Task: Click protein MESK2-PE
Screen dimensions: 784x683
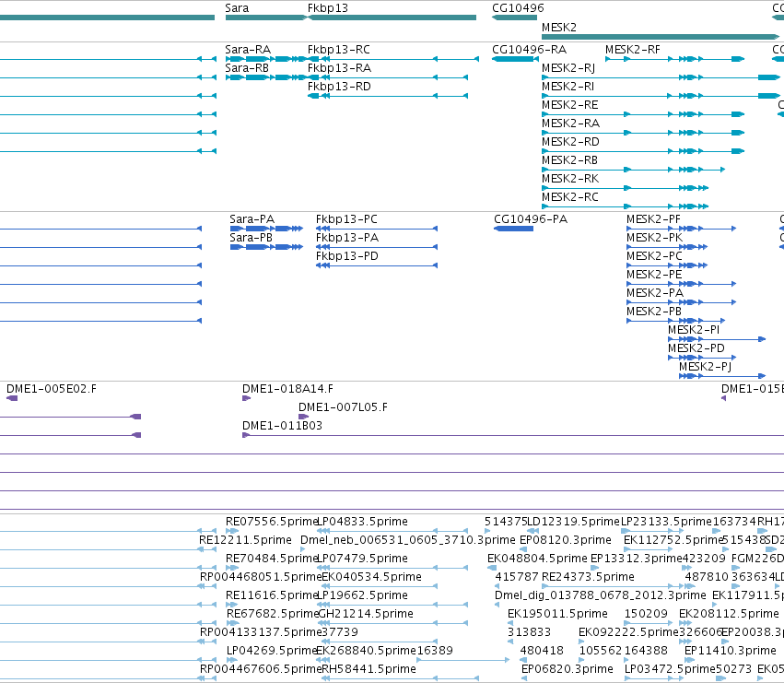Action: click(654, 275)
